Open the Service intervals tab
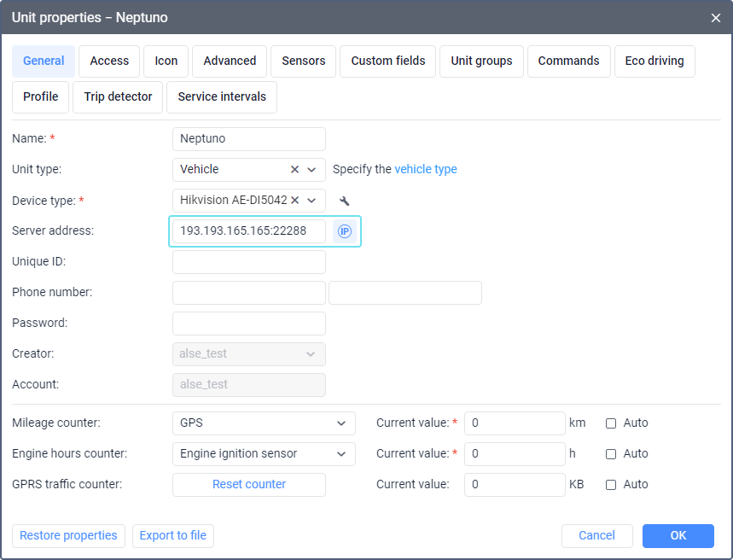Screen dimensions: 733x560 coord(222,96)
